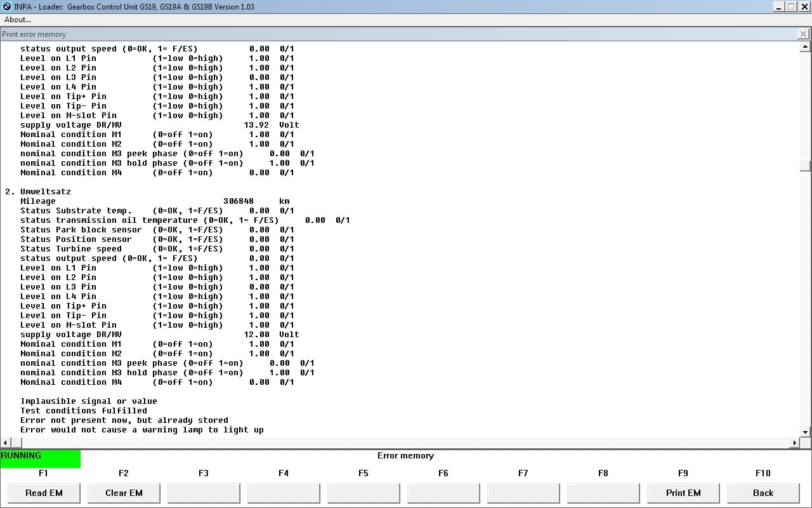Click the F9 label above Print EM
812x508 pixels.
(683, 473)
